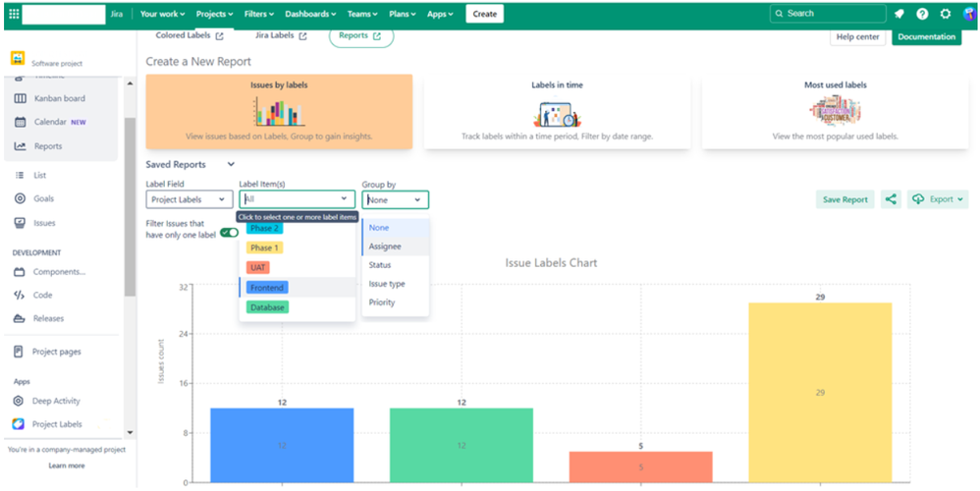Open the Project Labels app

[x=59, y=424]
